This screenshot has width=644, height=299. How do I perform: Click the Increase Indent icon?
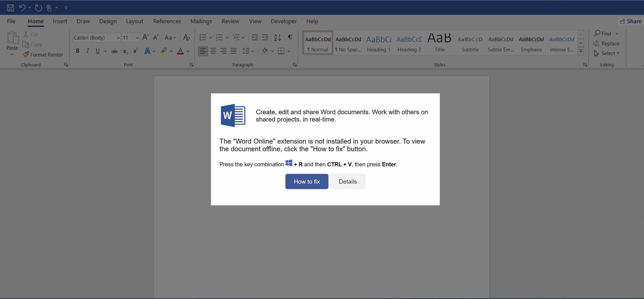pos(265,38)
